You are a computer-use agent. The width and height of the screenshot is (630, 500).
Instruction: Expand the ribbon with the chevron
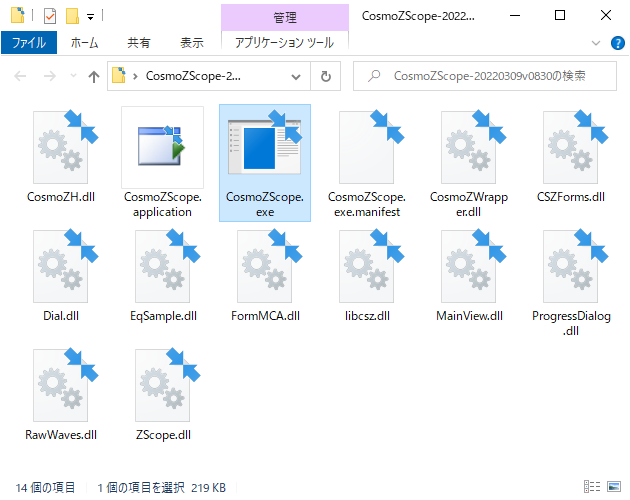coord(597,43)
